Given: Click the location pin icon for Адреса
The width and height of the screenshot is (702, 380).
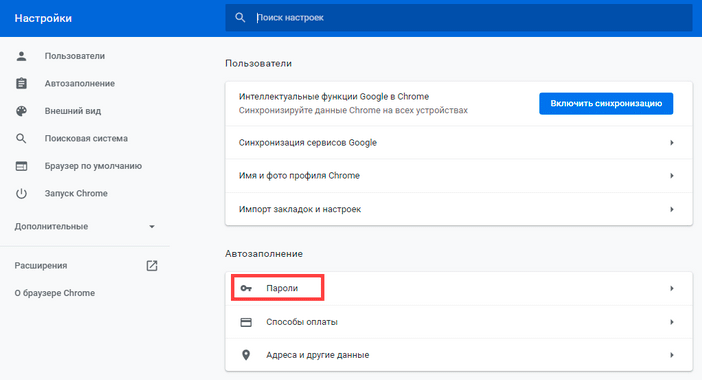Looking at the screenshot, I should point(246,355).
